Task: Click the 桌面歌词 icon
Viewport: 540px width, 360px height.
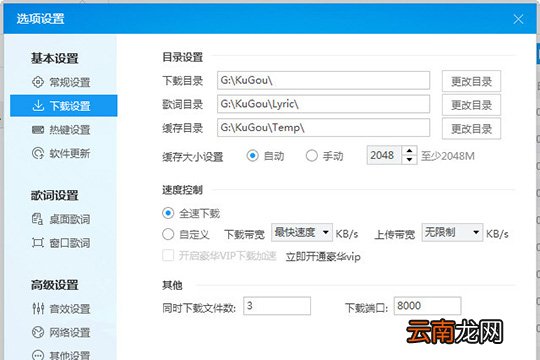Action: click(37, 219)
